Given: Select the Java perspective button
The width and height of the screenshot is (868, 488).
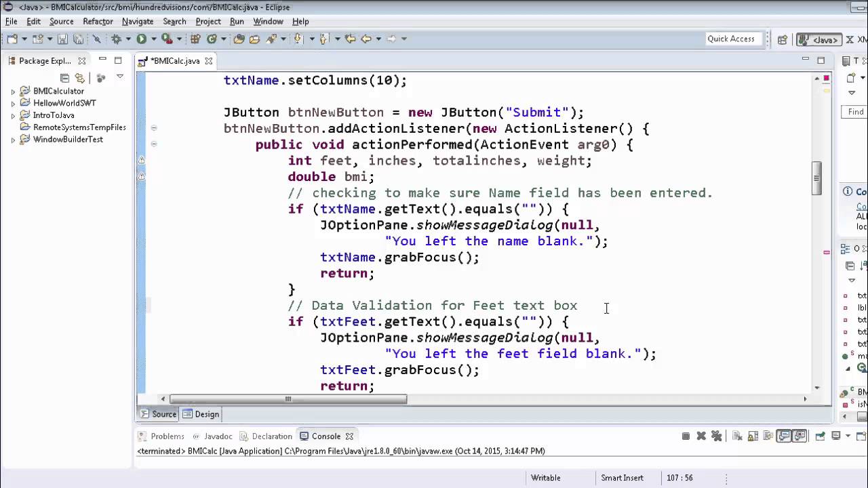Looking at the screenshot, I should click(818, 39).
